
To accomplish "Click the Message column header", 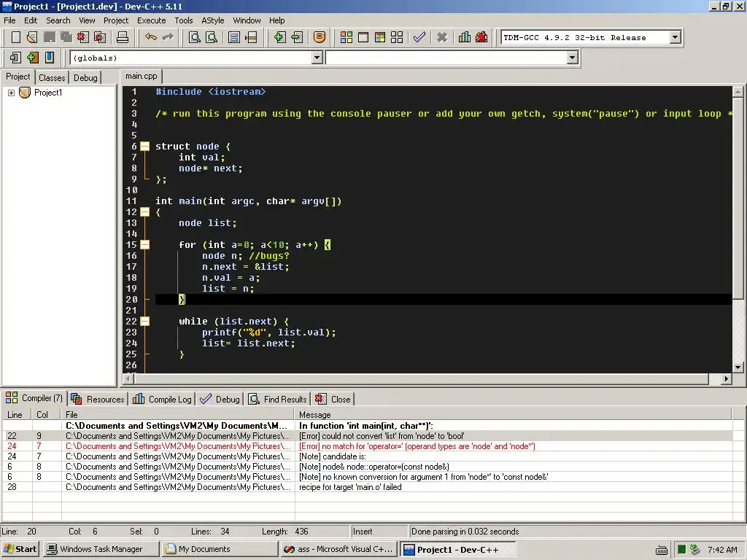I will [x=513, y=415].
